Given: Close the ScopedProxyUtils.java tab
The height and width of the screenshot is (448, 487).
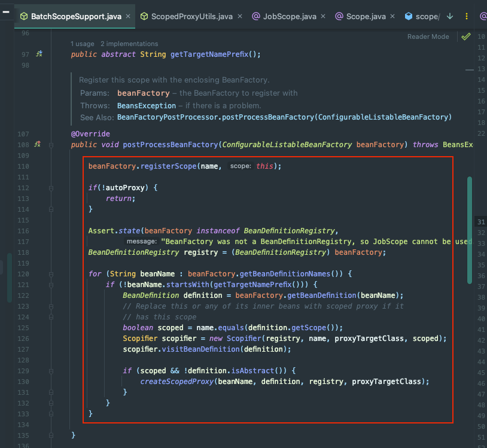Looking at the screenshot, I should coord(240,16).
